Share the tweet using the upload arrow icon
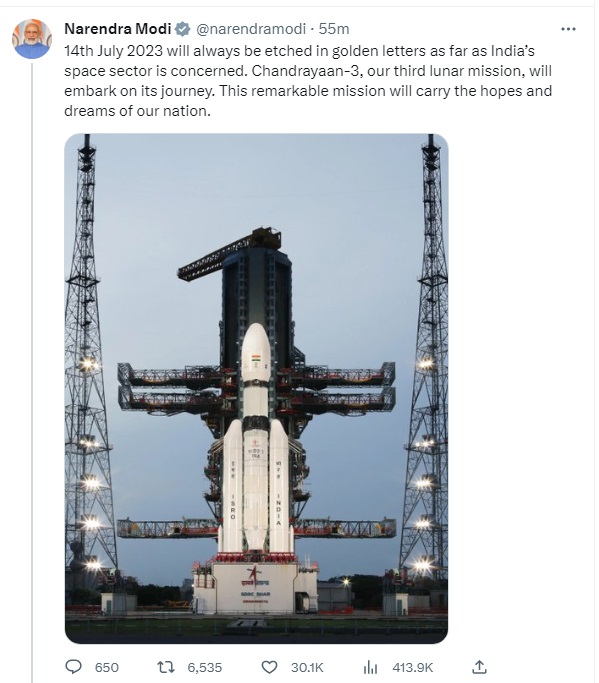This screenshot has height=683, width=599. [479, 666]
